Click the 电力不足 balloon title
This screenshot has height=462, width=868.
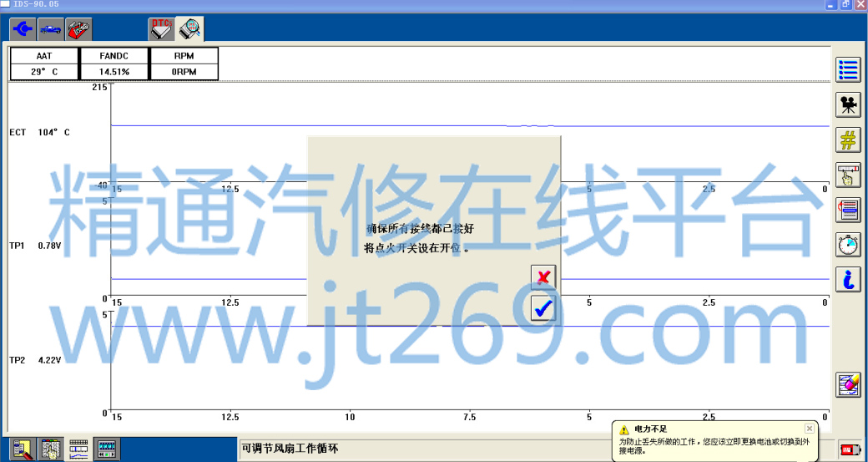(x=650, y=429)
